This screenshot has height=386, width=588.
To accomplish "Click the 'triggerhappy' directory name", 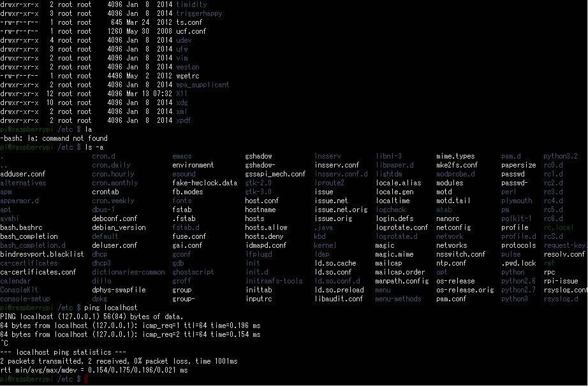I will (x=199, y=13).
